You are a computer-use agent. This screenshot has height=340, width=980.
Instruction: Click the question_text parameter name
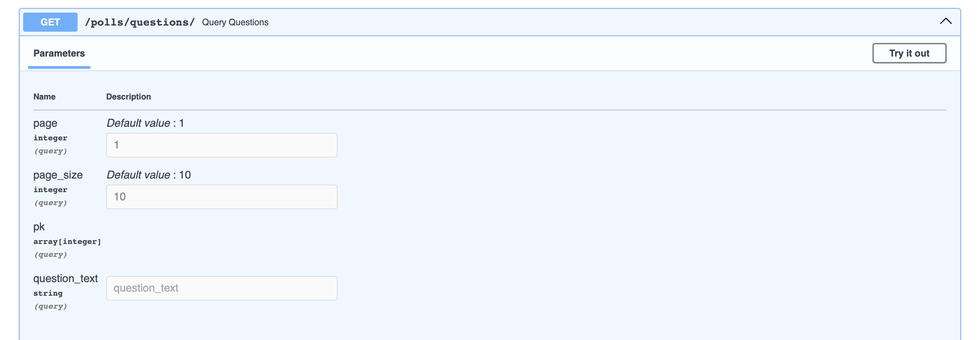[x=66, y=278]
